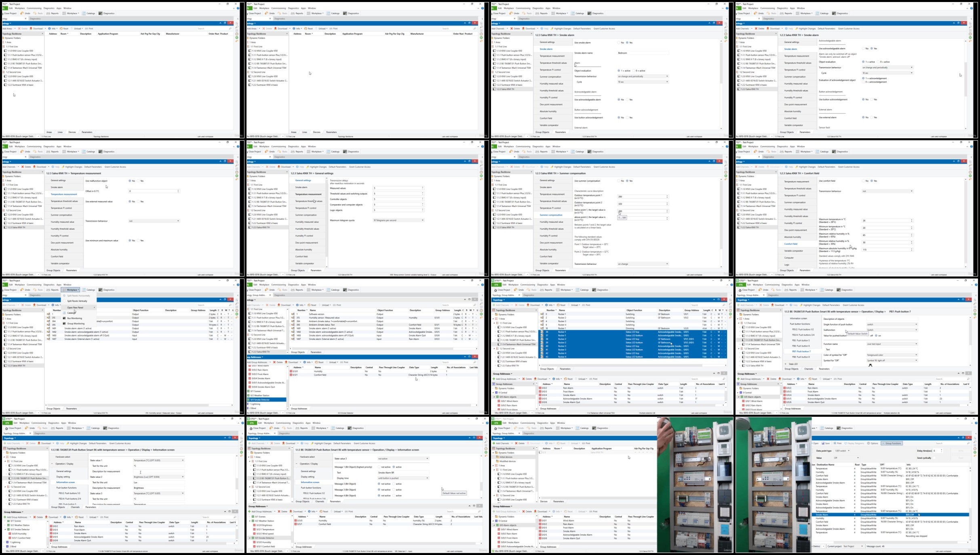Click Highlight Changes above Comfort field page
Viewport: 980px width, 555px height.
[806, 167]
